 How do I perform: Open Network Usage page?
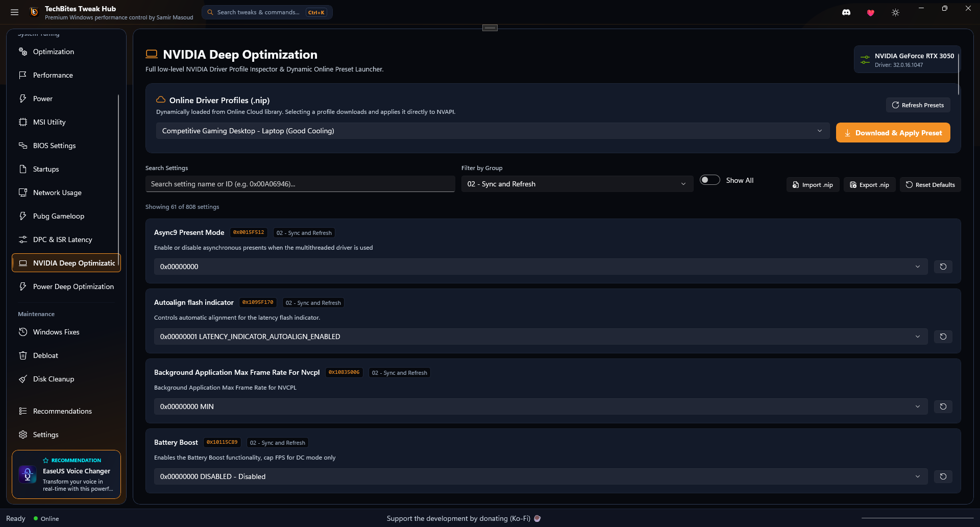(66, 193)
